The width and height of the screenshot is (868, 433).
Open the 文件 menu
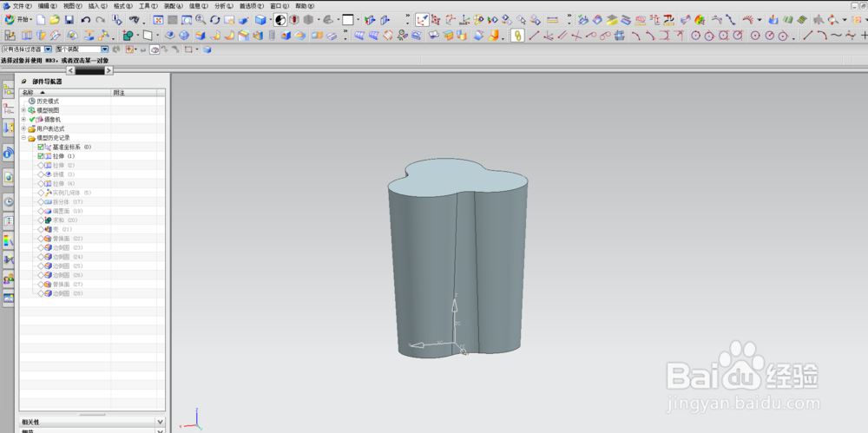(23, 5)
